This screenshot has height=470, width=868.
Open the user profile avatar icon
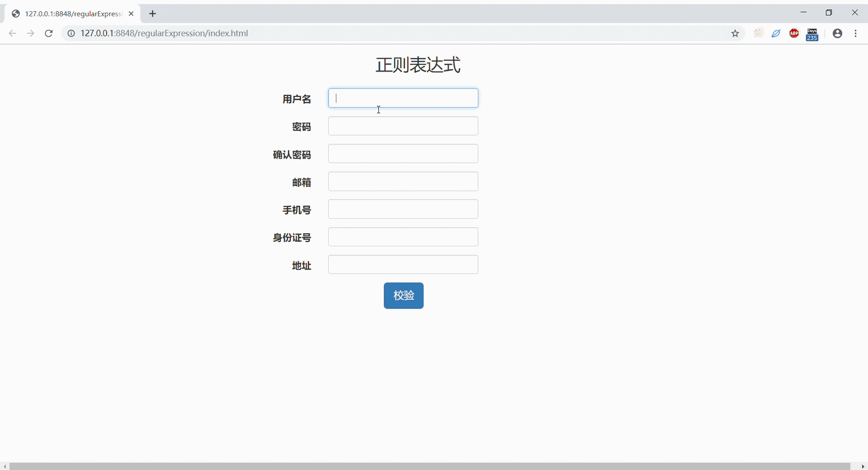tap(837, 33)
